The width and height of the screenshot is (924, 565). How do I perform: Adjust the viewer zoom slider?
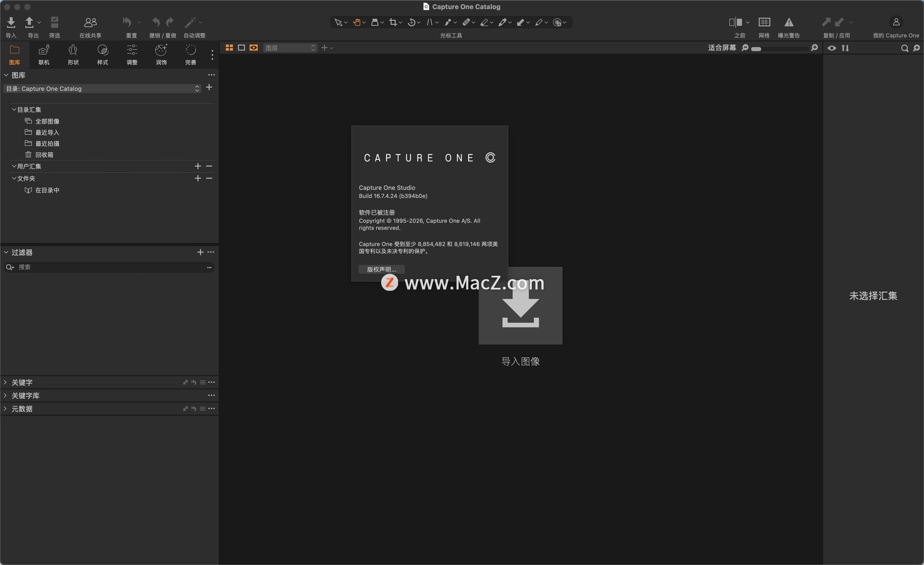756,49
